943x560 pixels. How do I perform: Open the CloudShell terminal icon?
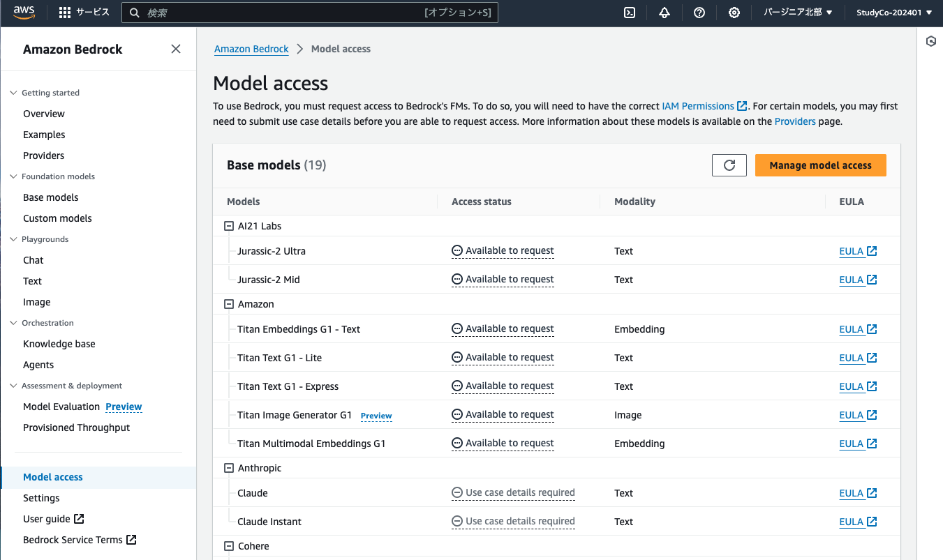pyautogui.click(x=629, y=13)
